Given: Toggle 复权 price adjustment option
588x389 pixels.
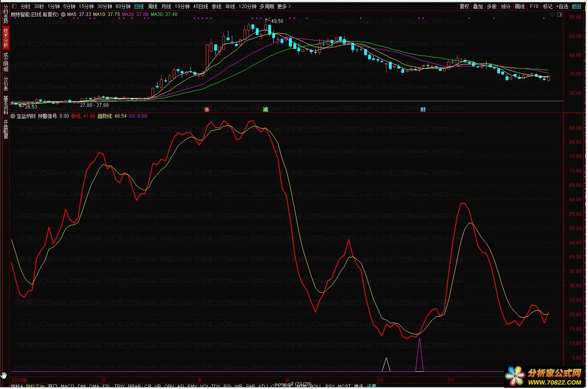Looking at the screenshot, I should tap(464, 6).
